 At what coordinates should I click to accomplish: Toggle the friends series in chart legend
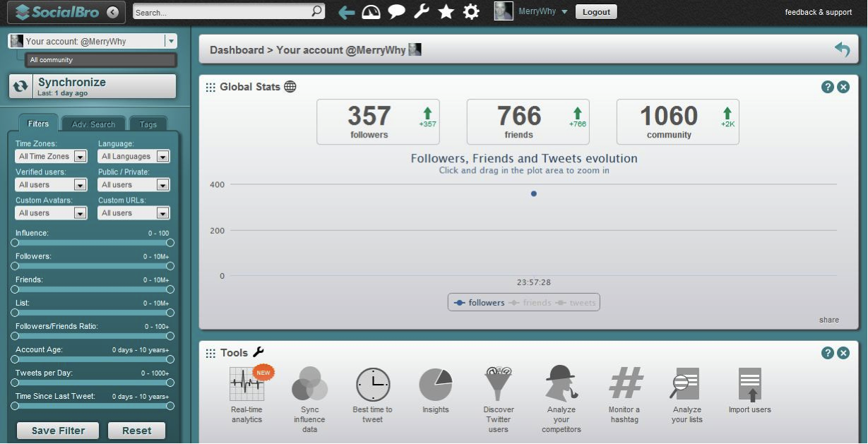pos(531,303)
